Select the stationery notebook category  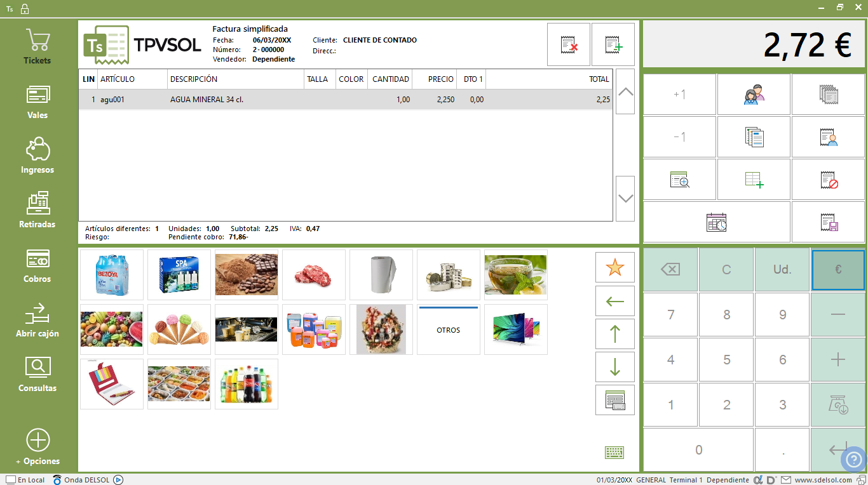point(112,384)
